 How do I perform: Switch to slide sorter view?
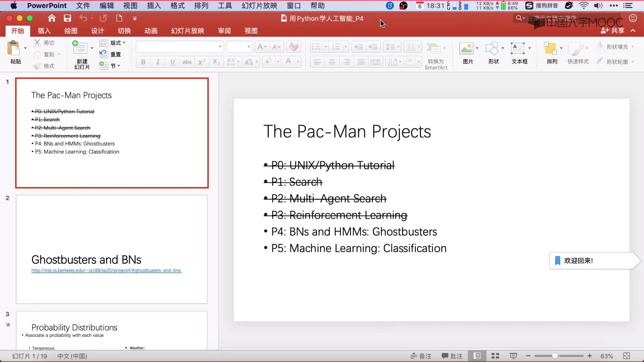click(495, 356)
